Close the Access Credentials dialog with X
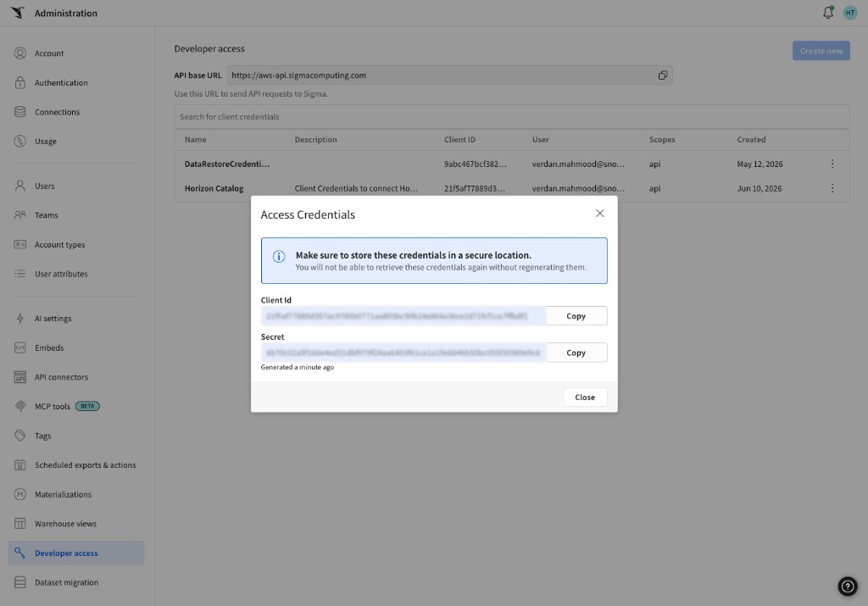This screenshot has width=868, height=606. coord(599,213)
